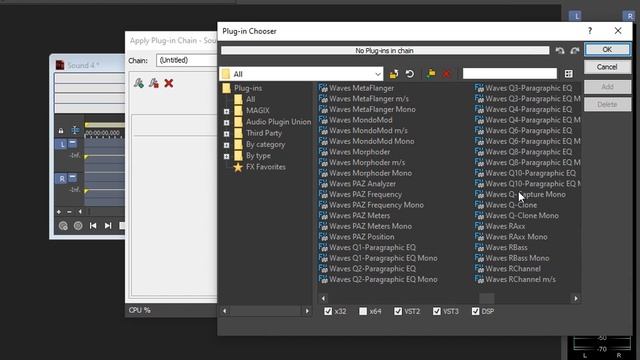
Task: Expand the Audio Plugin Union folder
Action: click(x=227, y=122)
